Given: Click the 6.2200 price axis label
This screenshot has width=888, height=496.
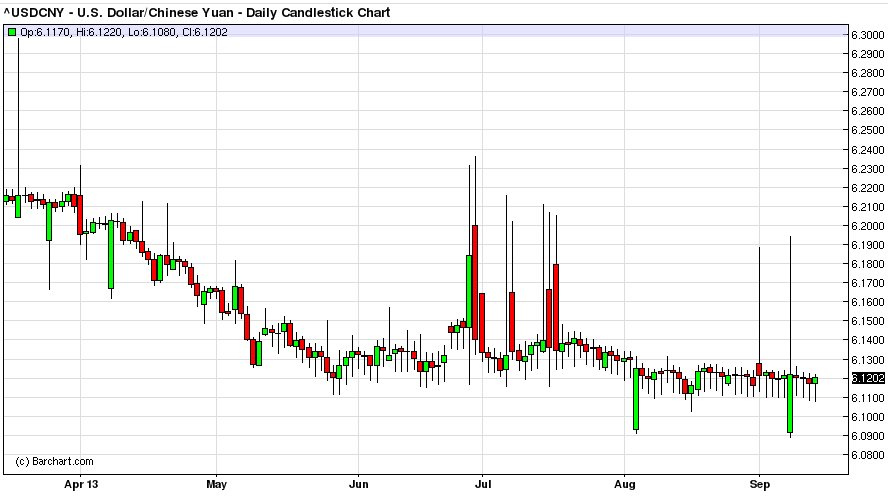Looking at the screenshot, I should 868,188.
